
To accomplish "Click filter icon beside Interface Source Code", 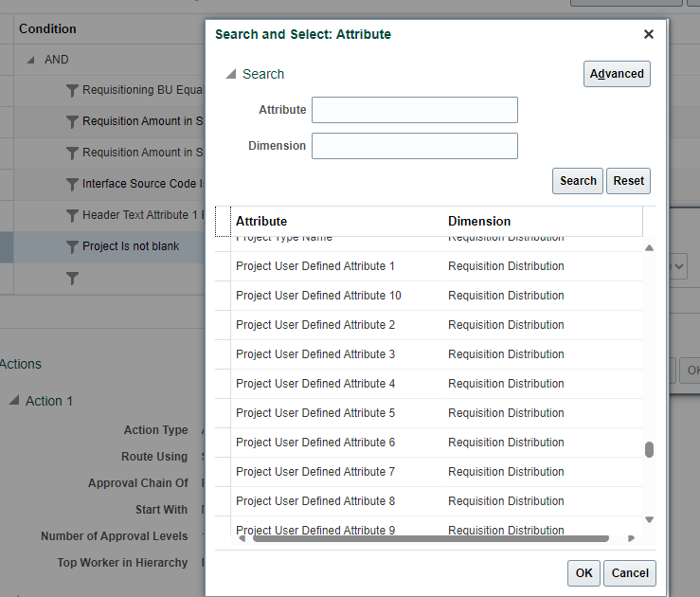I will tap(72, 184).
